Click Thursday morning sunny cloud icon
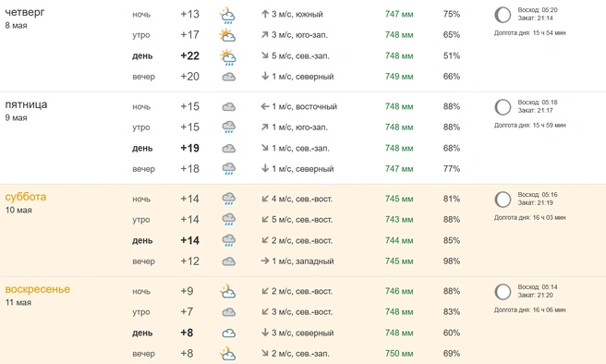The height and width of the screenshot is (364, 606). tap(227, 35)
